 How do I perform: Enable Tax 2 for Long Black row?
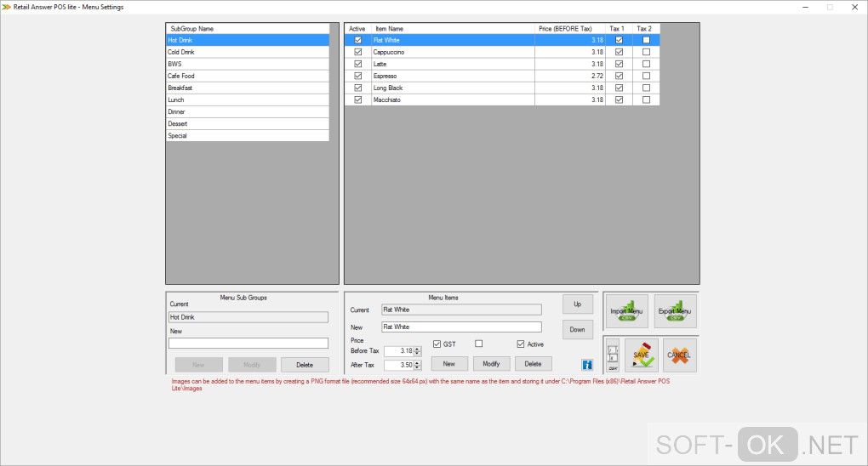646,88
